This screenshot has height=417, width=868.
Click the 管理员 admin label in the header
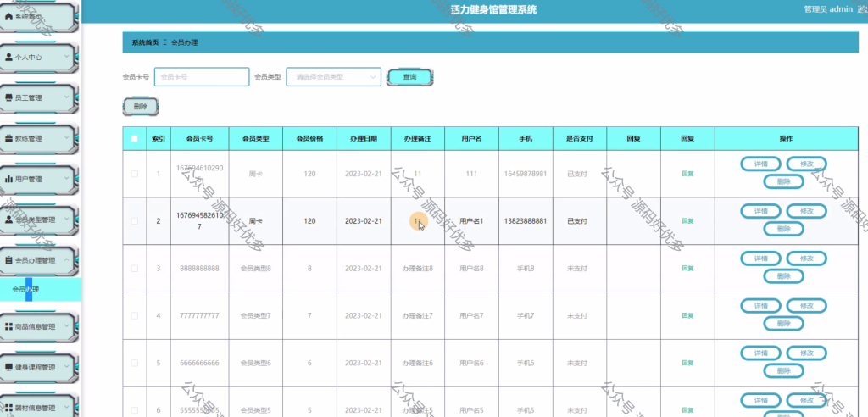coord(827,9)
